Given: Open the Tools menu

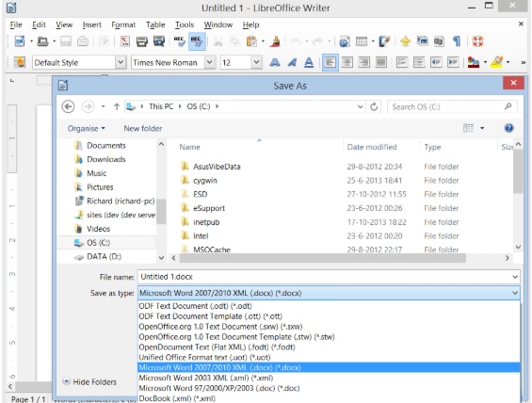Looking at the screenshot, I should [185, 24].
